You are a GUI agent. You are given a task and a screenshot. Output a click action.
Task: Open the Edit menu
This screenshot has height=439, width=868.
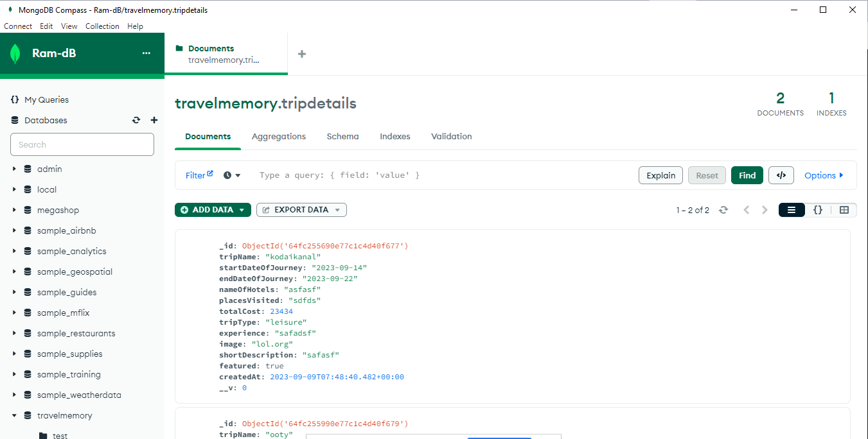(x=46, y=26)
